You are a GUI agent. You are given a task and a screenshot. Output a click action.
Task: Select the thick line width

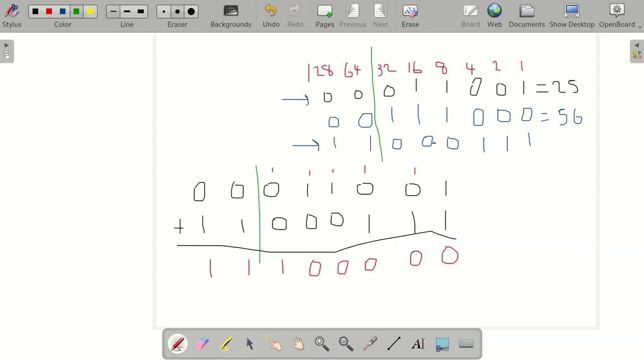pyautogui.click(x=141, y=12)
